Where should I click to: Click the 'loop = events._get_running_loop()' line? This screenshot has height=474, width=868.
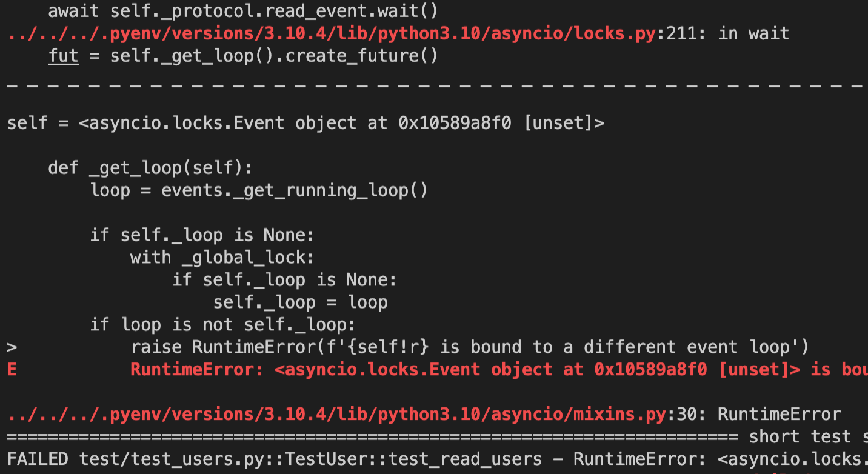(259, 190)
